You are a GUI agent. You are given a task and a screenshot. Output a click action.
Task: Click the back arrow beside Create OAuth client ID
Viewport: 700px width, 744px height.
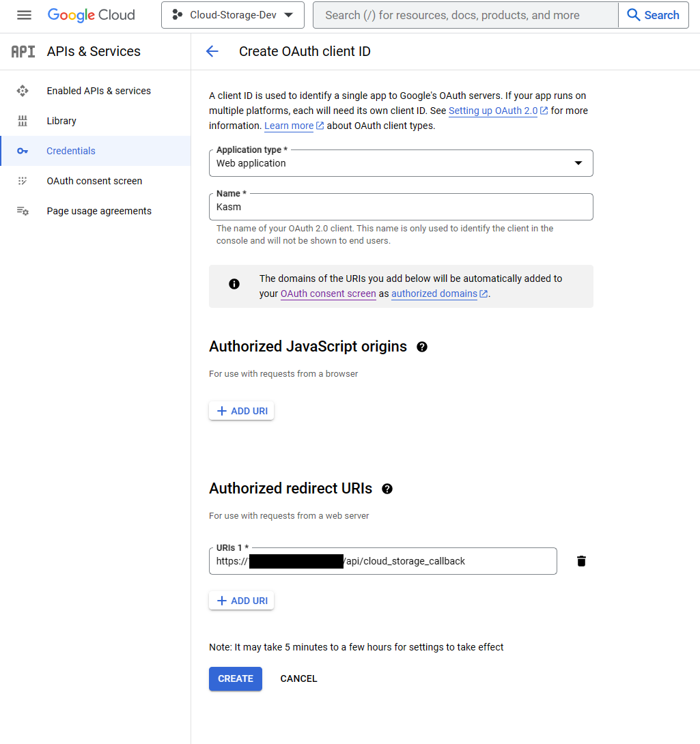click(212, 51)
